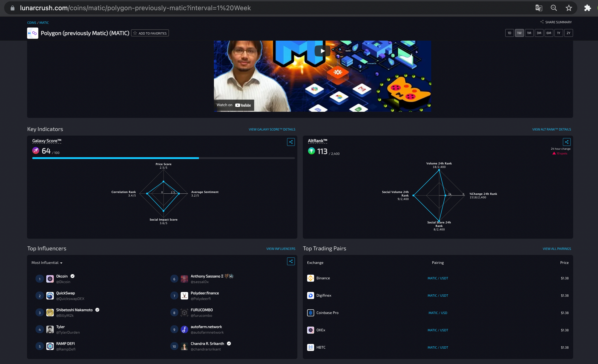Open View Influencers link
Screen dimensions: 598x364
coord(281,249)
